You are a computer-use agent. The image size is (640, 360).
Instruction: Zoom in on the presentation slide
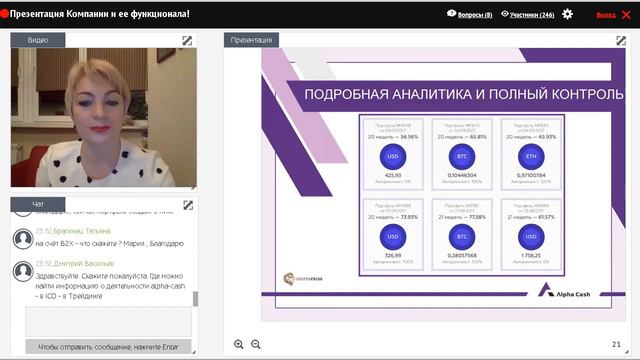coord(239,344)
